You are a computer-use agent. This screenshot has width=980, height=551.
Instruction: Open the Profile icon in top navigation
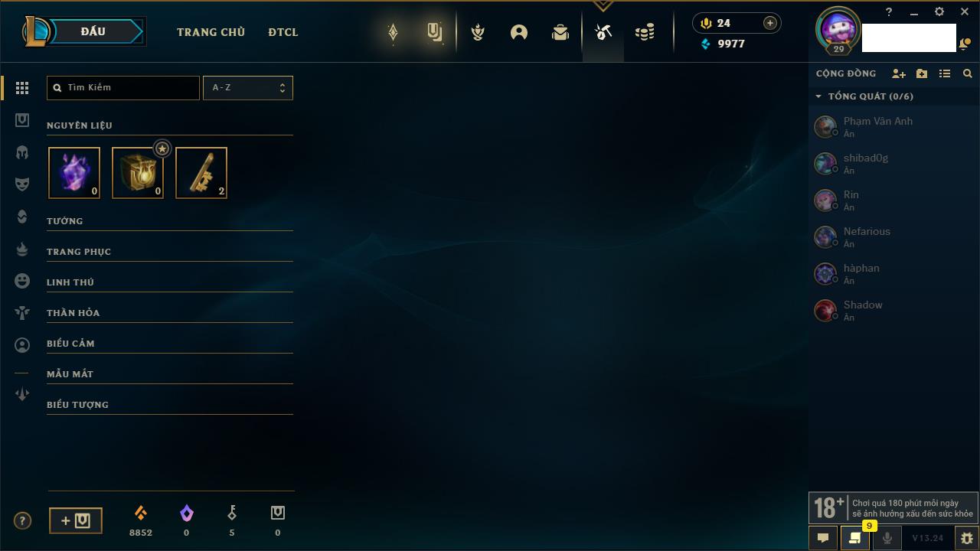(519, 32)
